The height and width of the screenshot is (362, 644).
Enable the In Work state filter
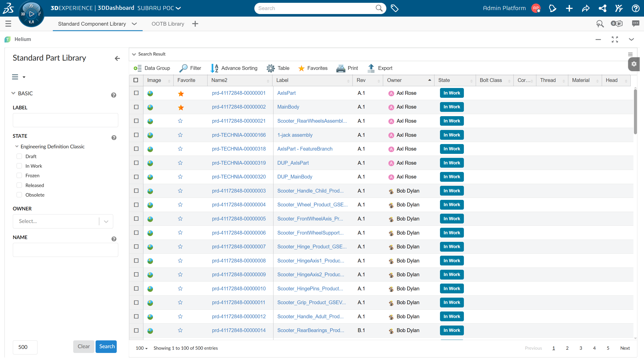(x=19, y=166)
